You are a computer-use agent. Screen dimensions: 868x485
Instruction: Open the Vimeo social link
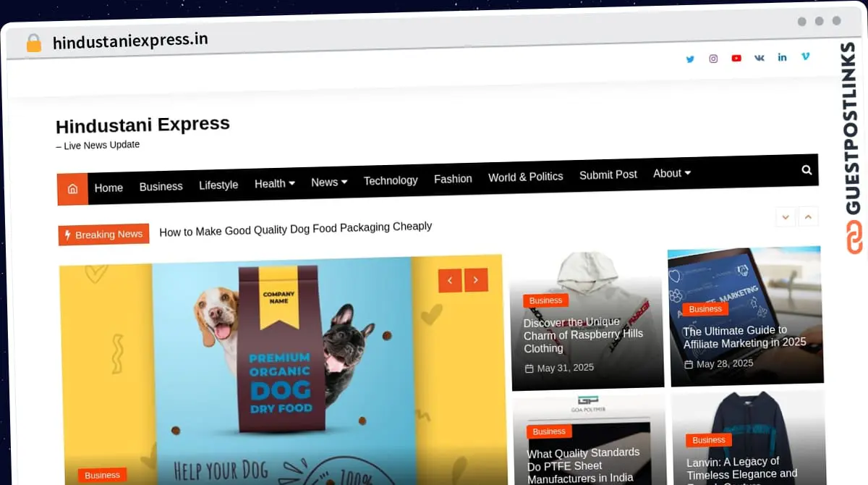pos(806,56)
